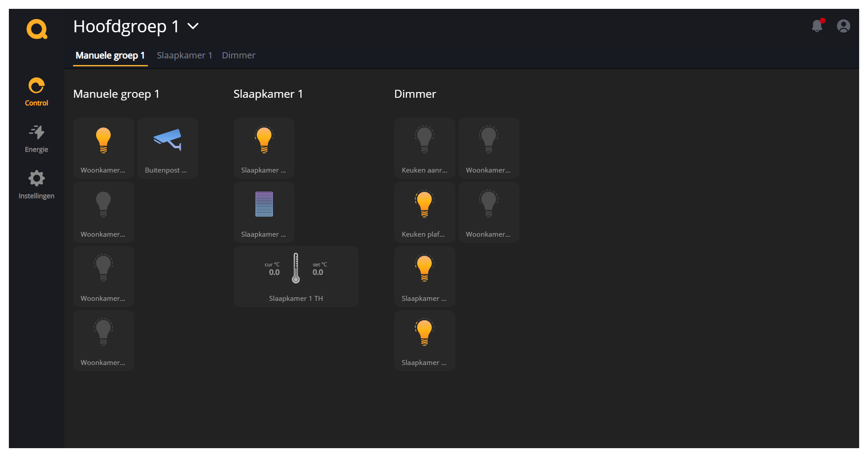Switch to the Dimmer tab

(x=239, y=55)
